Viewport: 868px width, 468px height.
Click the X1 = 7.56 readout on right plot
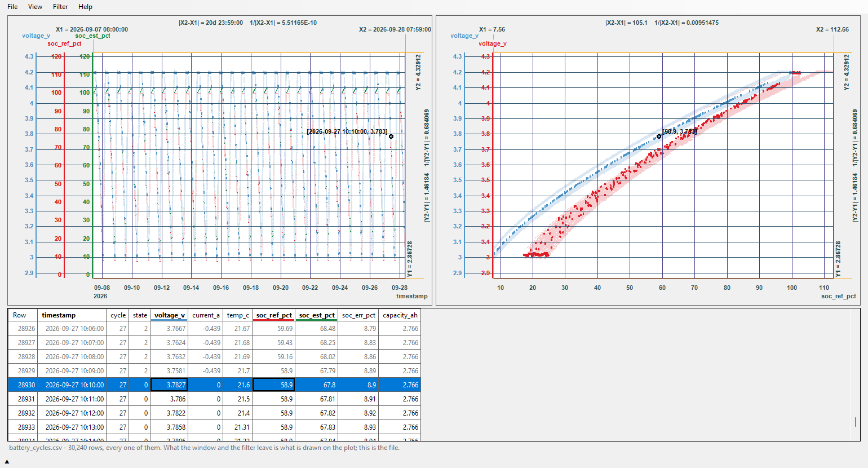pyautogui.click(x=492, y=29)
